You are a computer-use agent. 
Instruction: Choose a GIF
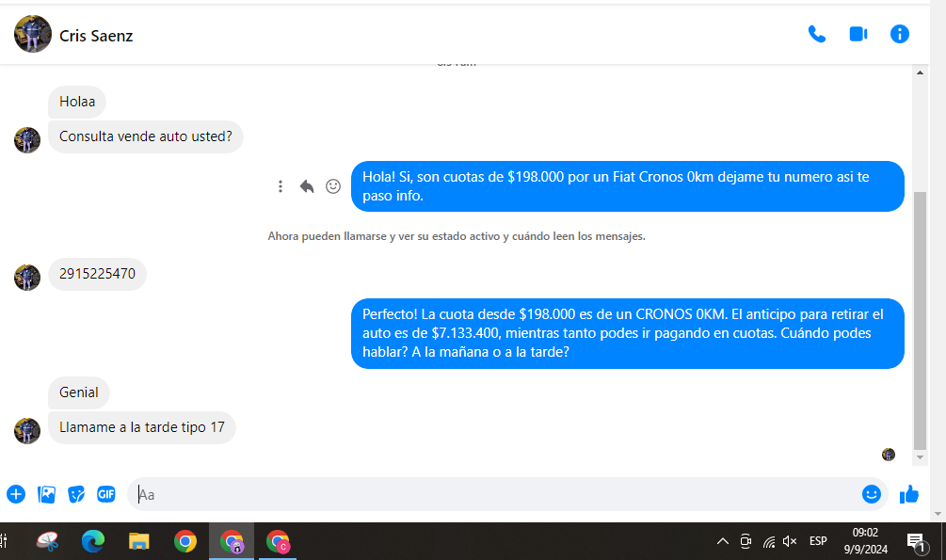coord(106,494)
